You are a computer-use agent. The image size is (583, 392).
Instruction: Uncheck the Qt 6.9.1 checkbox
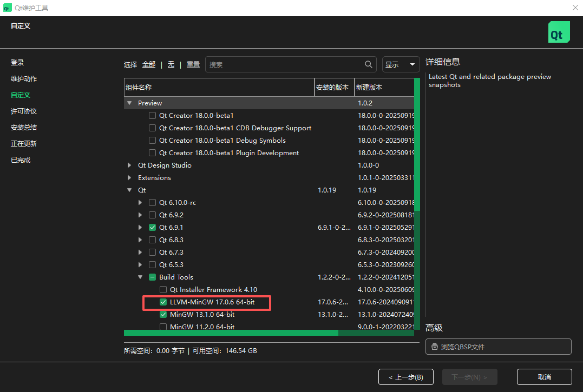(x=152, y=227)
